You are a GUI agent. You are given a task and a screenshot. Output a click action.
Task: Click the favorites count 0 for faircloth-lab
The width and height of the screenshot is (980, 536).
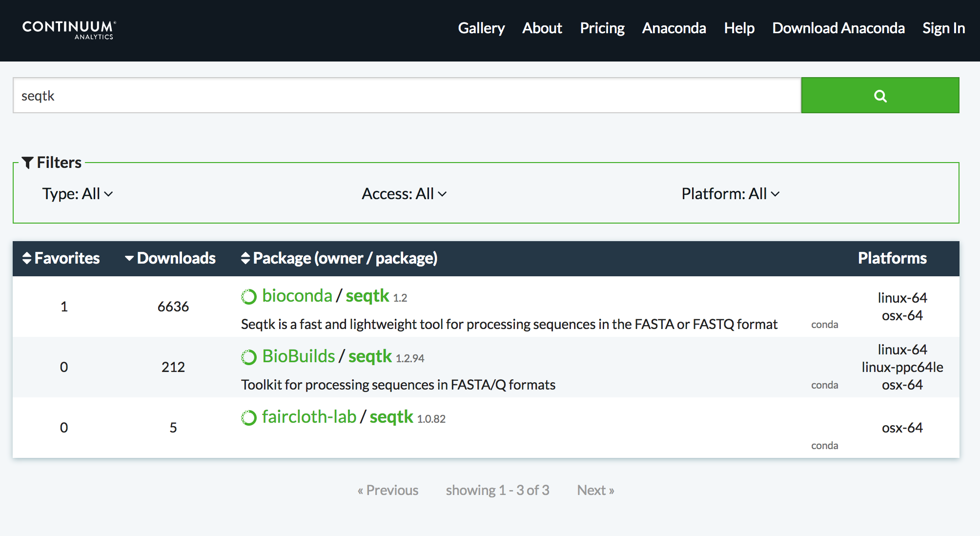64,428
